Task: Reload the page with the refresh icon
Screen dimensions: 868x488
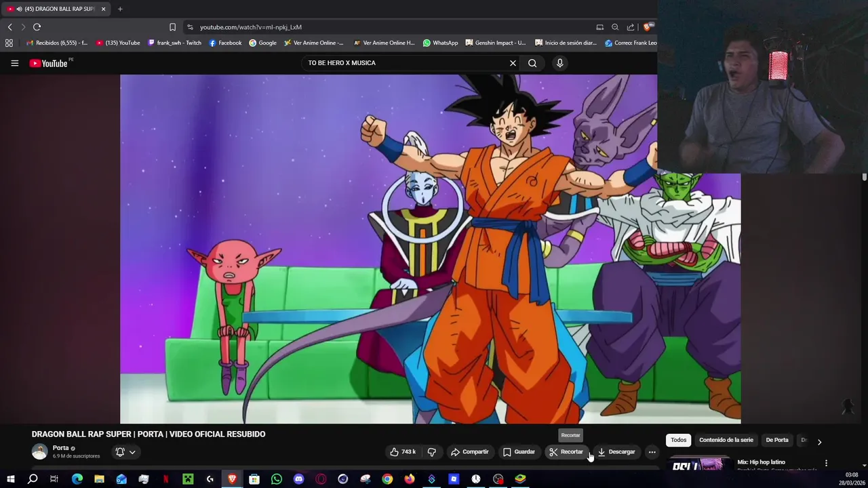Action: [x=37, y=27]
